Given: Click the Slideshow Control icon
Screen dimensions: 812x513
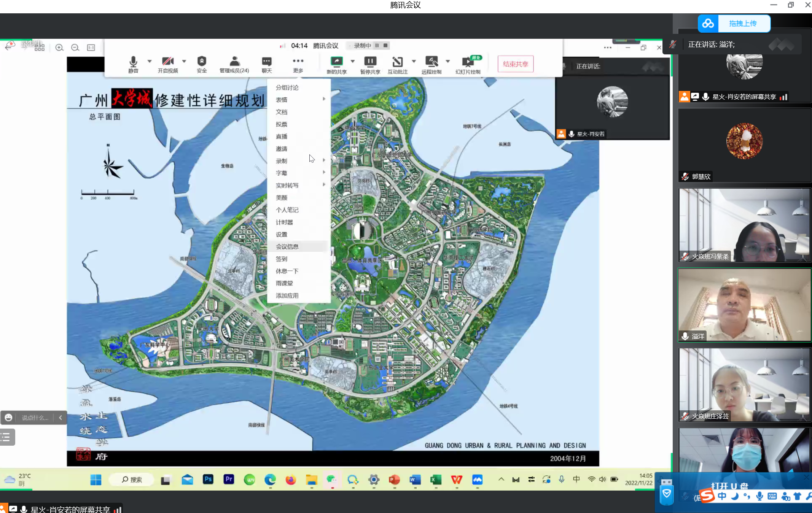Looking at the screenshot, I should pyautogui.click(x=468, y=62).
